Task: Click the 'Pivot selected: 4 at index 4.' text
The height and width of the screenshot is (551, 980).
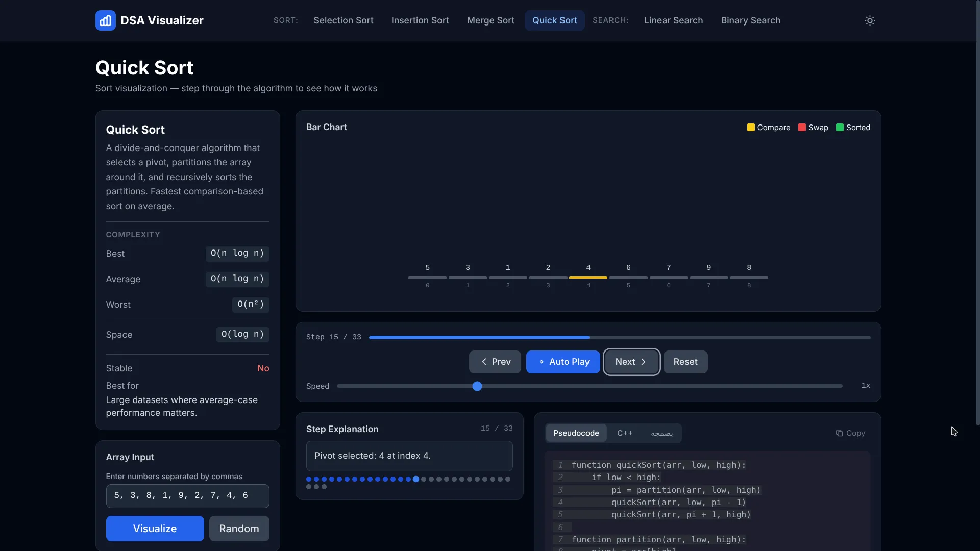Action: [373, 456]
